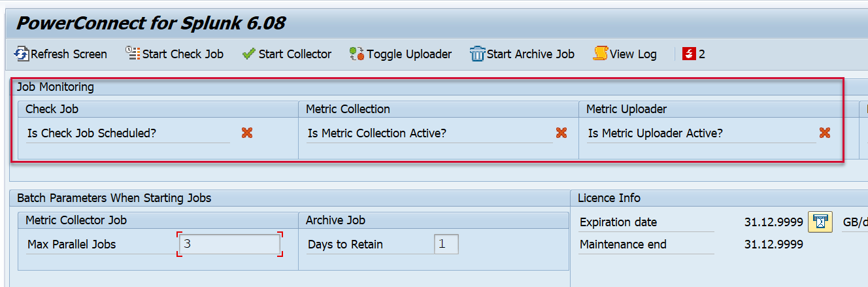Click the Metric Uploader Active status X
The width and height of the screenshot is (868, 287).
tap(825, 133)
